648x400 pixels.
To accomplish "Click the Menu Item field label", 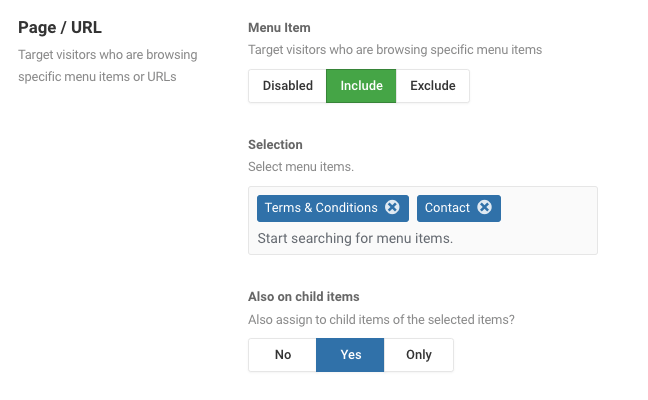I will point(279,28).
